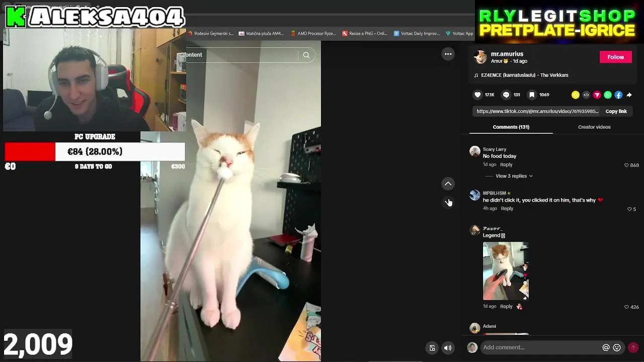Image resolution: width=644 pixels, height=362 pixels.
Task: Like the video with the heart icon
Action: 478,95
